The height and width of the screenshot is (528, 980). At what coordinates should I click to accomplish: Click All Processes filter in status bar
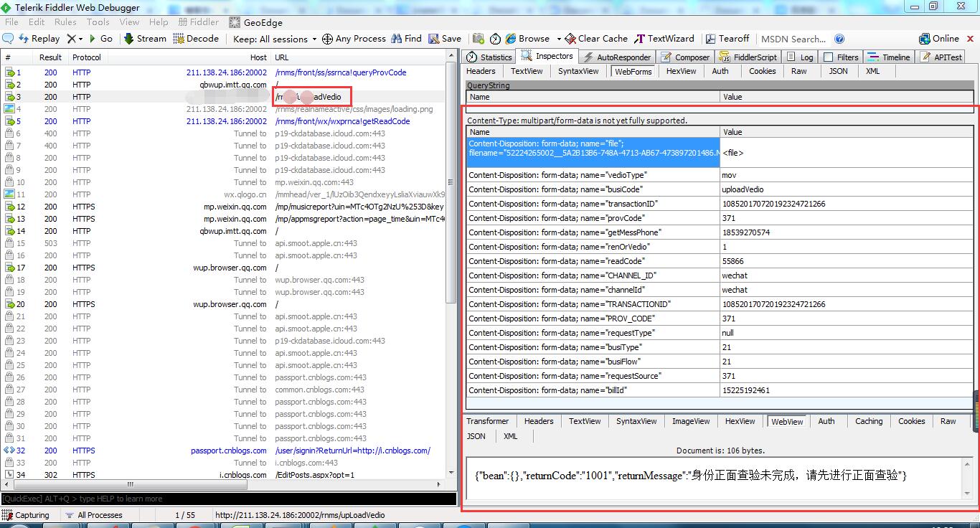pos(93,515)
